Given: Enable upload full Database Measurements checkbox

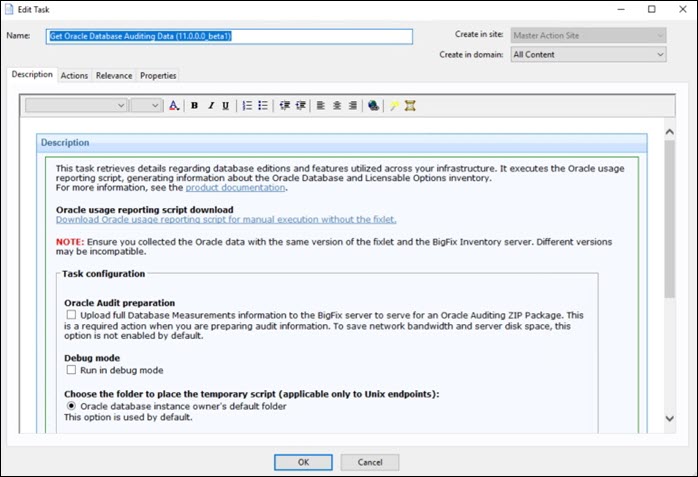Looking at the screenshot, I should point(71,315).
